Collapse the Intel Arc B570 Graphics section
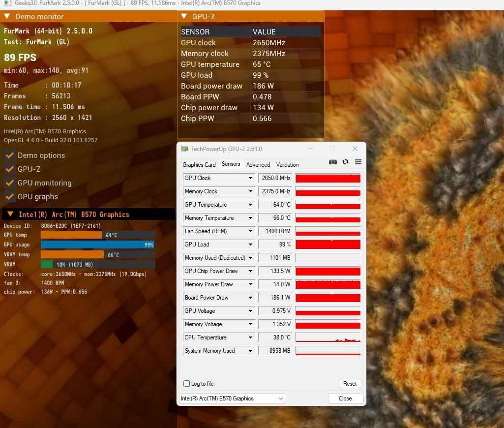Screen dimensions: 504x428 11,214
